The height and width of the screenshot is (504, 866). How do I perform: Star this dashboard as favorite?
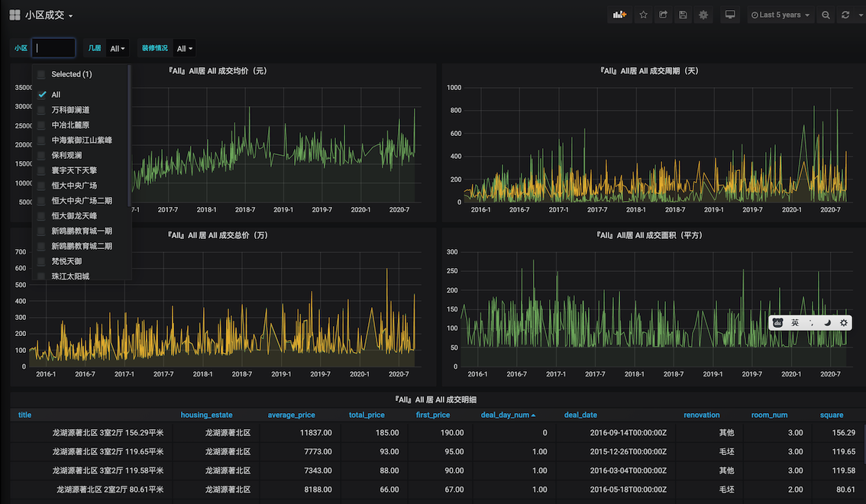tap(643, 15)
